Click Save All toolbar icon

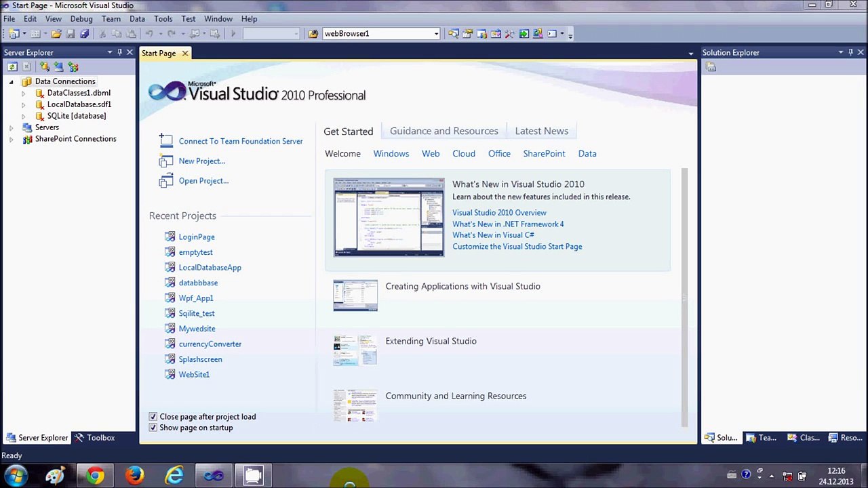tap(84, 34)
